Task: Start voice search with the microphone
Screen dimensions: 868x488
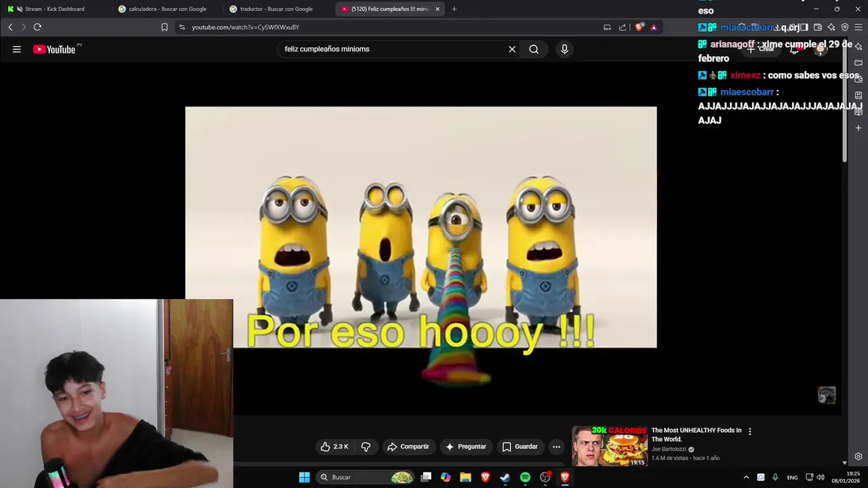Action: (x=564, y=49)
